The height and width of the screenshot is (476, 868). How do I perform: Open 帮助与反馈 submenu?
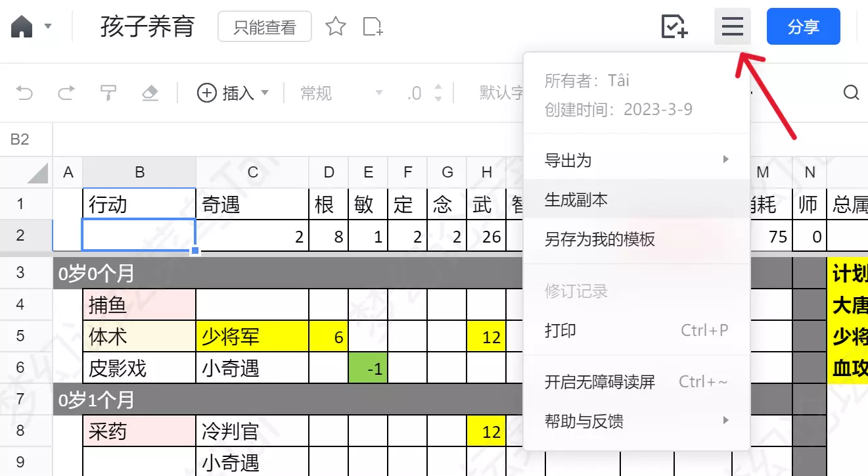(637, 421)
